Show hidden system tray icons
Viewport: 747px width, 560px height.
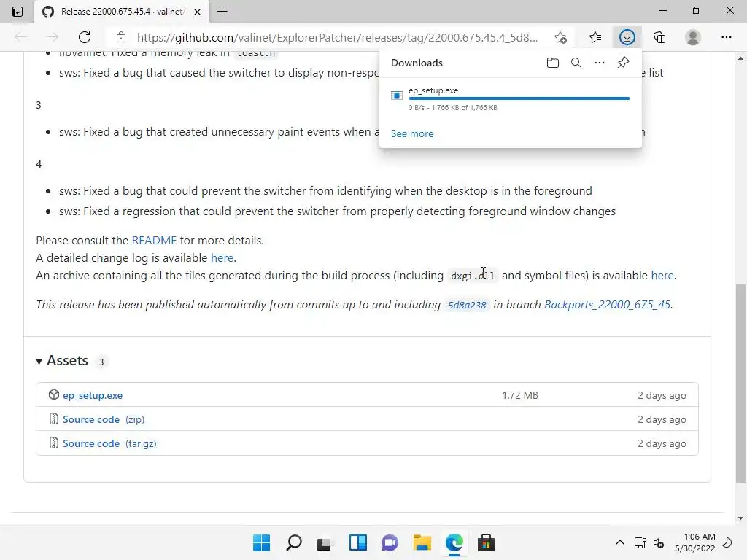(x=620, y=542)
